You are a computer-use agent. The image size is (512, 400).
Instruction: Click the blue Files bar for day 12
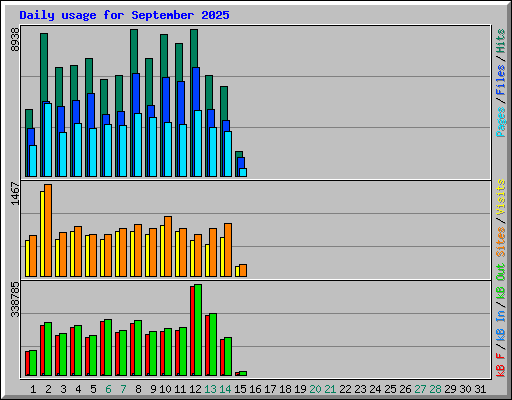point(196,88)
